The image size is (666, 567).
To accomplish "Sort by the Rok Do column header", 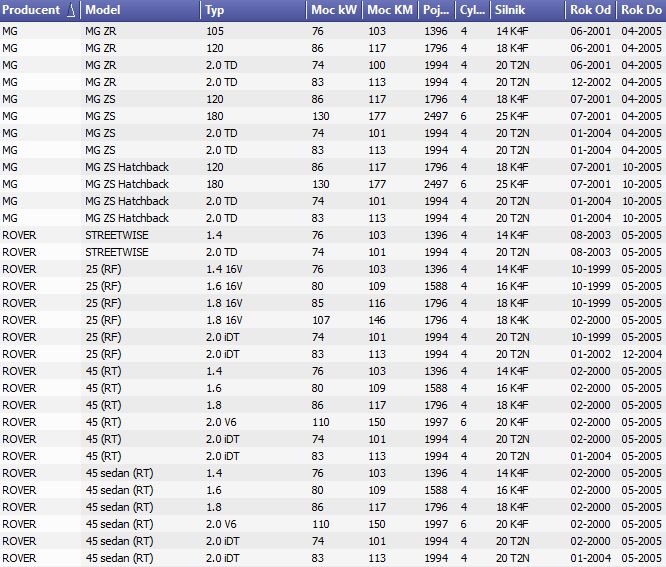I will click(641, 10).
